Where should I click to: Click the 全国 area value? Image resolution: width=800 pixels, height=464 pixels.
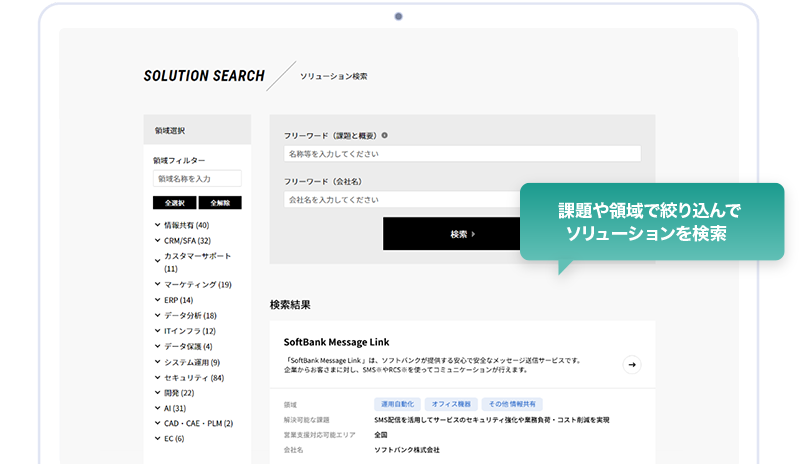(x=381, y=435)
